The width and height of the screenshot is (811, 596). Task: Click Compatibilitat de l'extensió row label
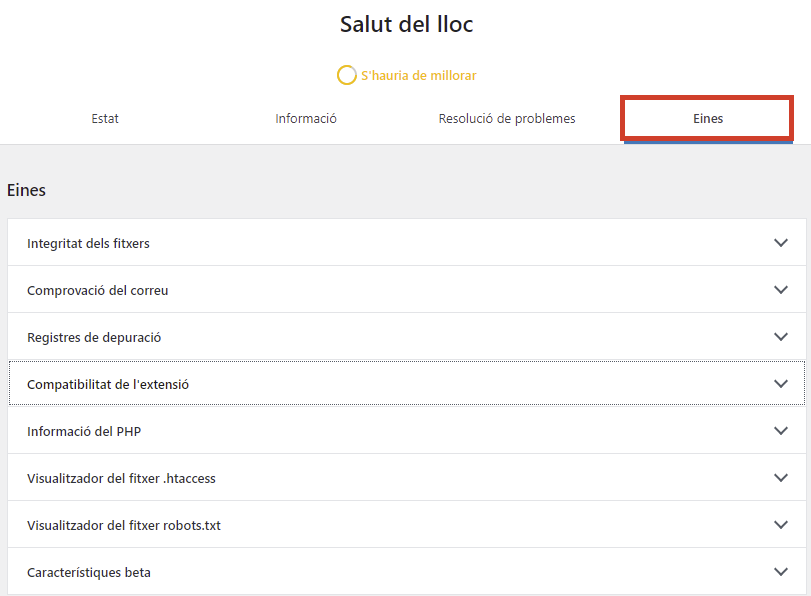pos(108,384)
